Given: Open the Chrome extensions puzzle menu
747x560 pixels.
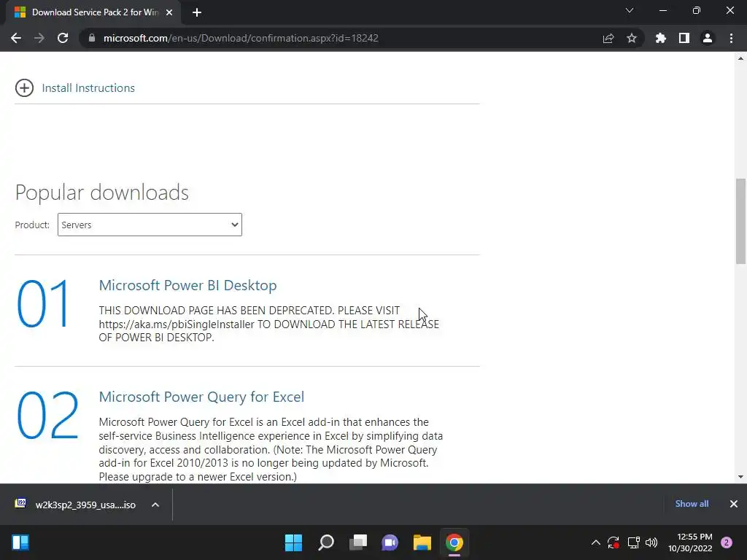Looking at the screenshot, I should (660, 38).
